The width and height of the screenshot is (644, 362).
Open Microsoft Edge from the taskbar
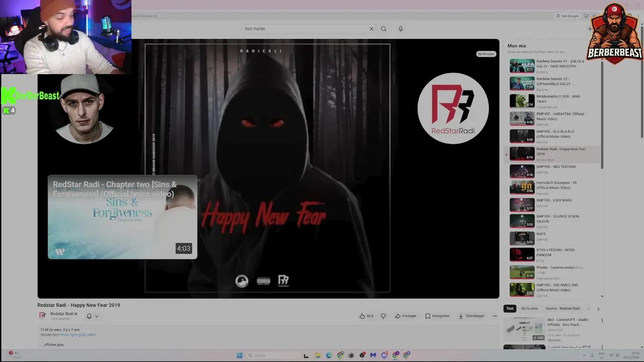click(329, 355)
